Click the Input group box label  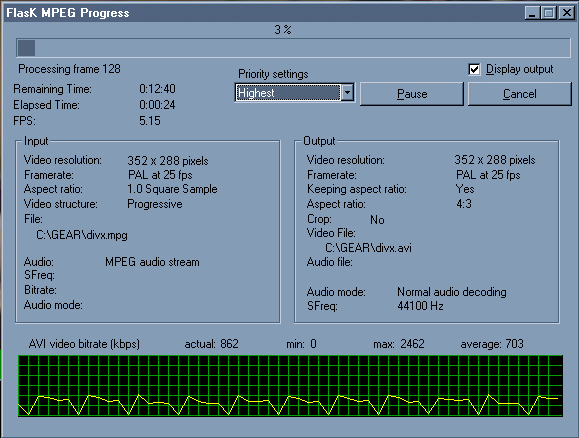point(36,141)
